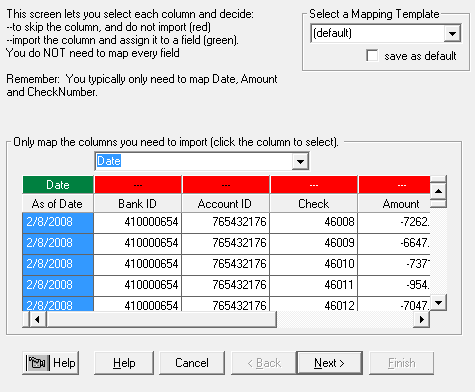The width and height of the screenshot is (475, 392).
Task: Click the underlined Help button
Action: (124, 363)
